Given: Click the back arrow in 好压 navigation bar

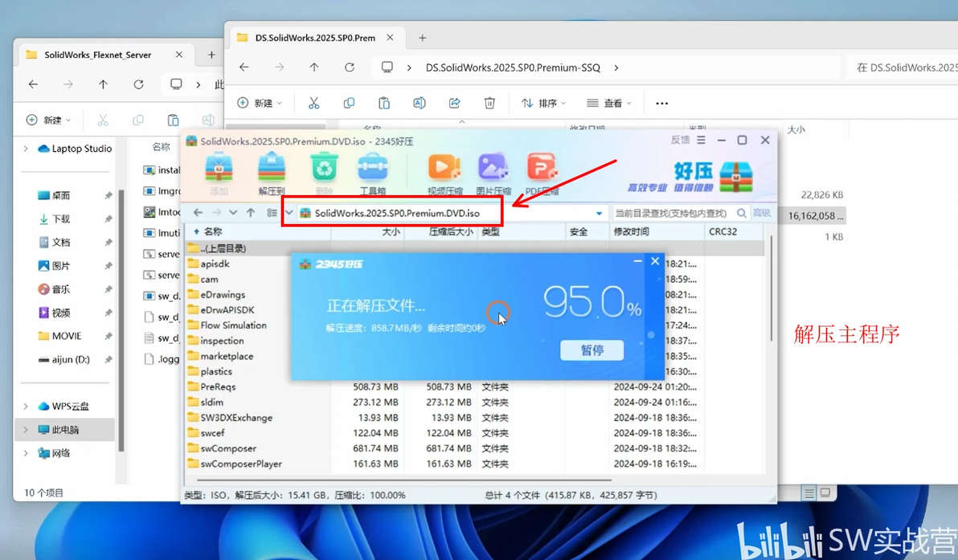Looking at the screenshot, I should [x=198, y=213].
